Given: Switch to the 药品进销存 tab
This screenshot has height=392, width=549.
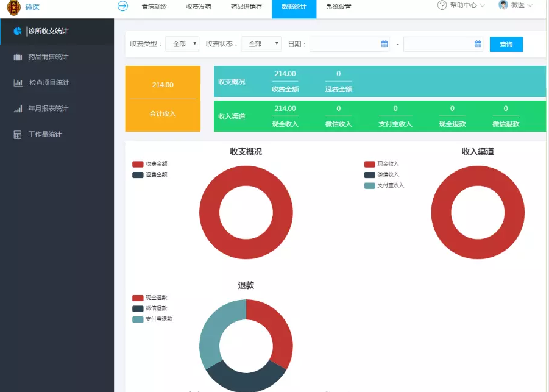Looking at the screenshot, I should [246, 7].
